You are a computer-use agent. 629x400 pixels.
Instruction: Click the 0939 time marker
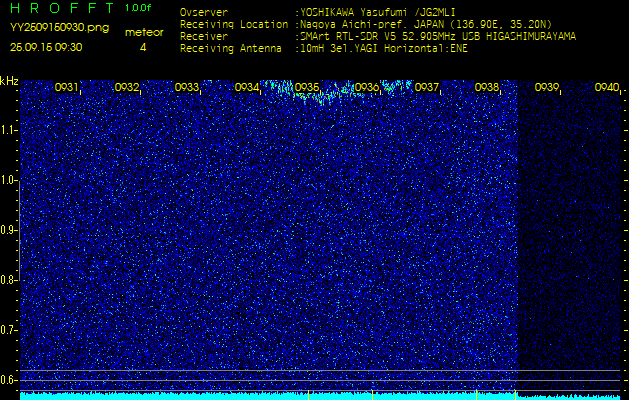click(546, 87)
